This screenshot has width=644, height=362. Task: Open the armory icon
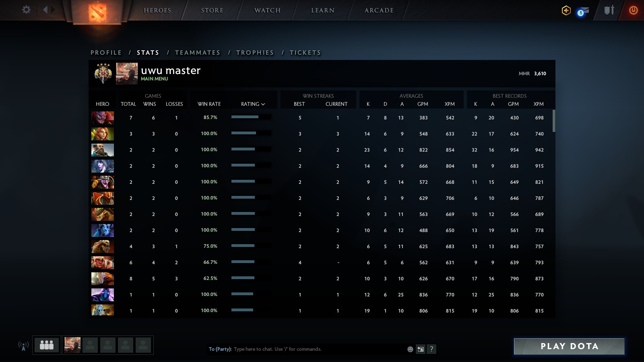609,10
